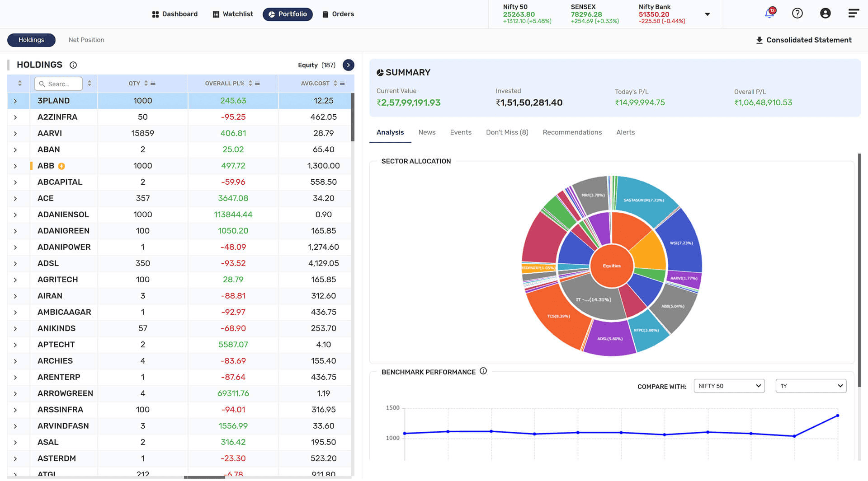Expand the AARVI row
Viewport: 868px width, 481px height.
15,134
